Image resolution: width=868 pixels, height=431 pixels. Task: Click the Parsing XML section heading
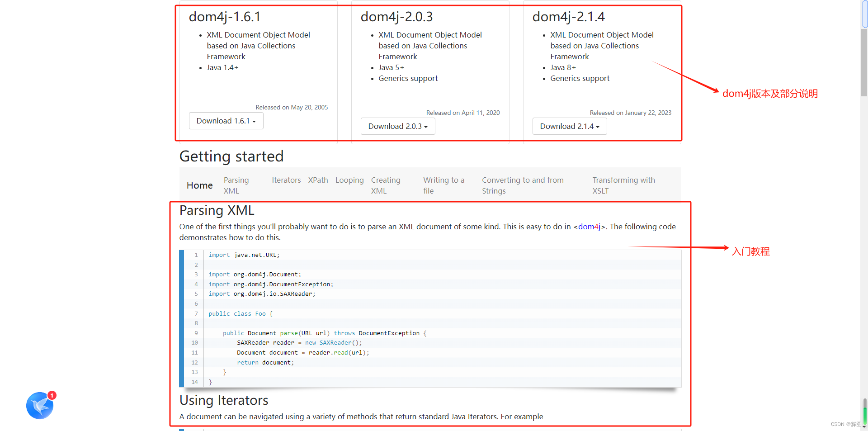217,210
